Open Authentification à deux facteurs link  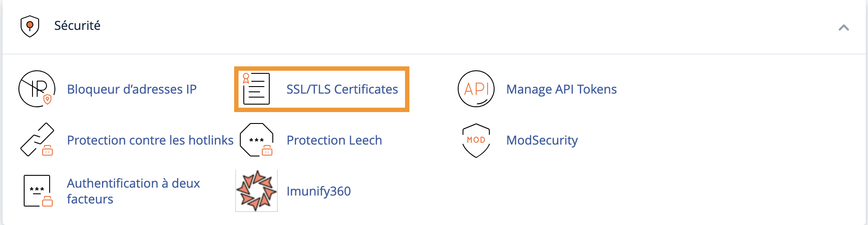click(x=134, y=191)
